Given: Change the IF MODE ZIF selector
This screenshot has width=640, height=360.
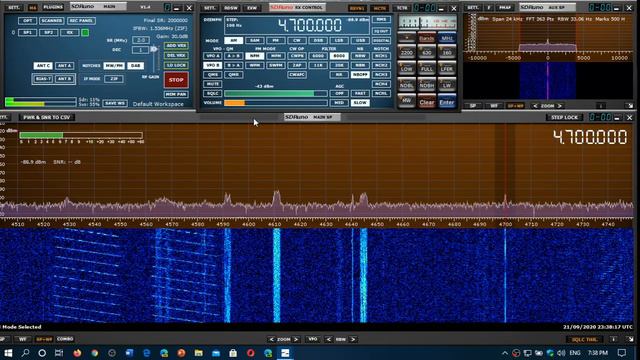Looking at the screenshot, I should pyautogui.click(x=114, y=79).
